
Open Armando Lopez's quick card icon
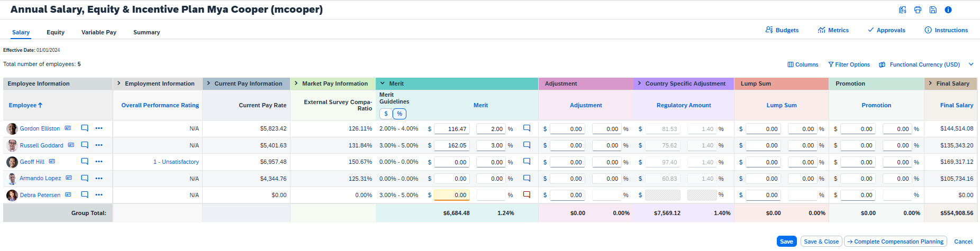point(69,178)
